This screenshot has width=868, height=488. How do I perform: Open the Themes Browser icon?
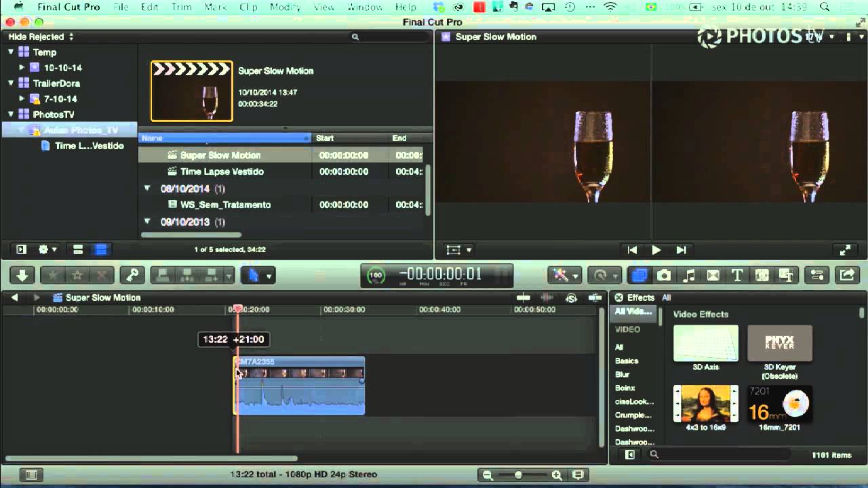[786, 275]
